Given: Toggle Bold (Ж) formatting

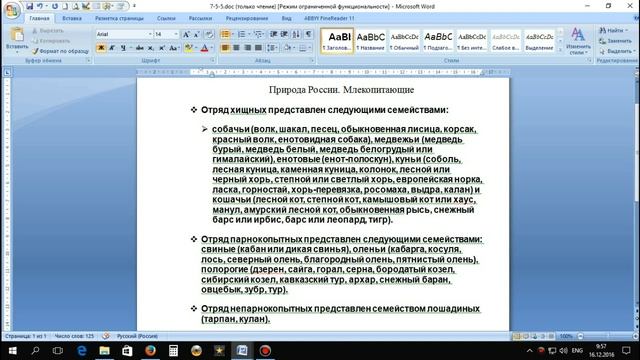Looking at the screenshot, I should (x=101, y=48).
